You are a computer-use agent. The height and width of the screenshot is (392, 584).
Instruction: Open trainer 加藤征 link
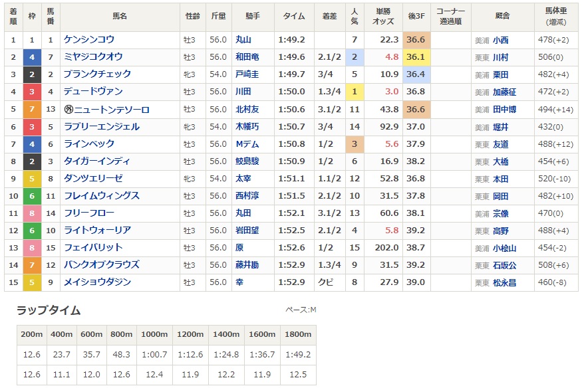[504, 92]
